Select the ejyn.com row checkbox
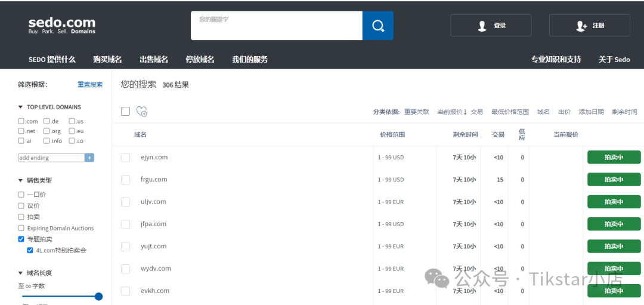Screen dimensions: 644x305 click(126, 158)
